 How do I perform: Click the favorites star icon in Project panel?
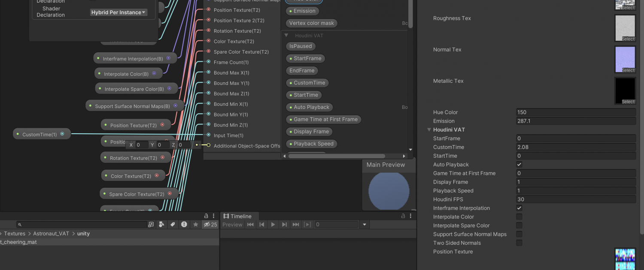195,225
